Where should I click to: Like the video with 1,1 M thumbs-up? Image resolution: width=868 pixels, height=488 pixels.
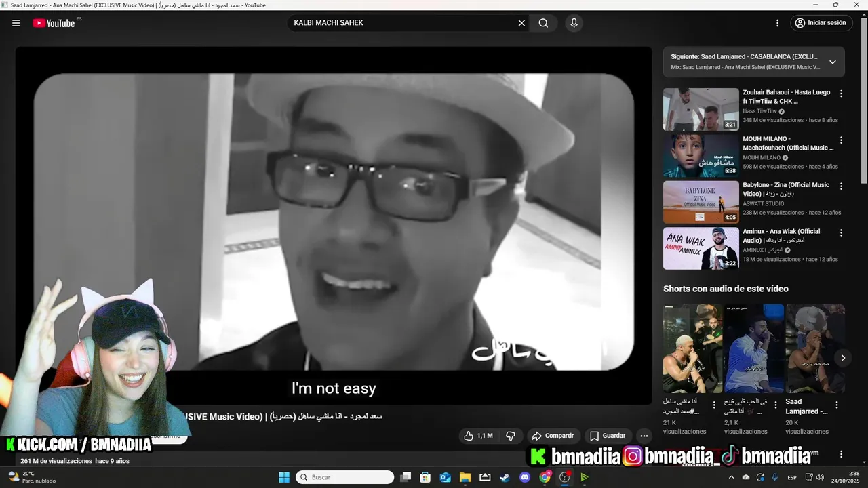tap(478, 436)
